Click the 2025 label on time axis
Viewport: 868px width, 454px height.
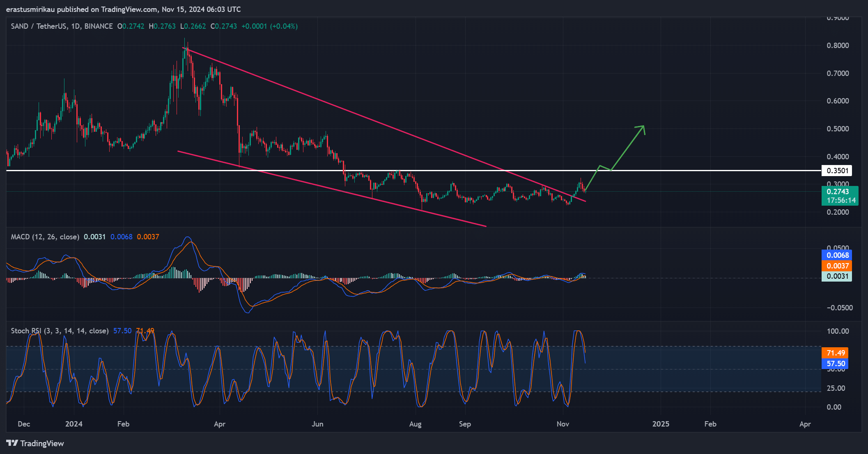coord(661,424)
